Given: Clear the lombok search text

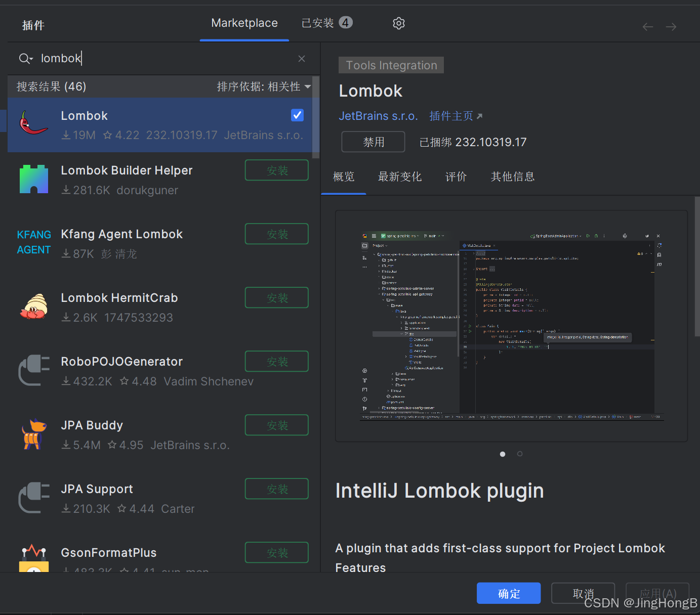Looking at the screenshot, I should [x=302, y=59].
